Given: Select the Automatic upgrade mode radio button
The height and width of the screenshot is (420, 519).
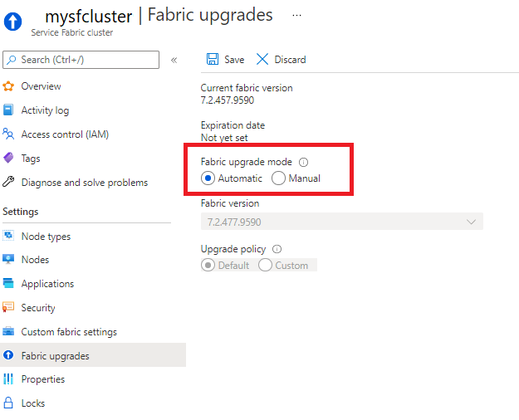Looking at the screenshot, I should [208, 178].
